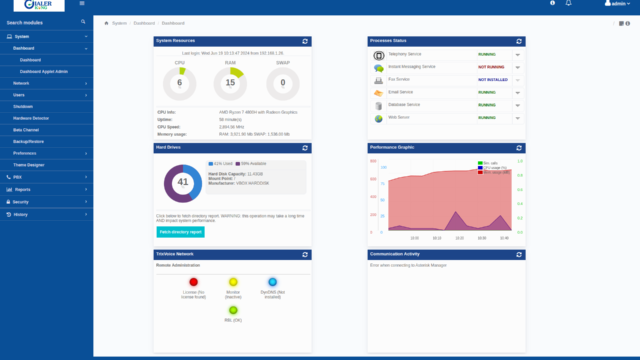Click the page help icon at top right
This screenshot has height=360, width=640.
628,24
